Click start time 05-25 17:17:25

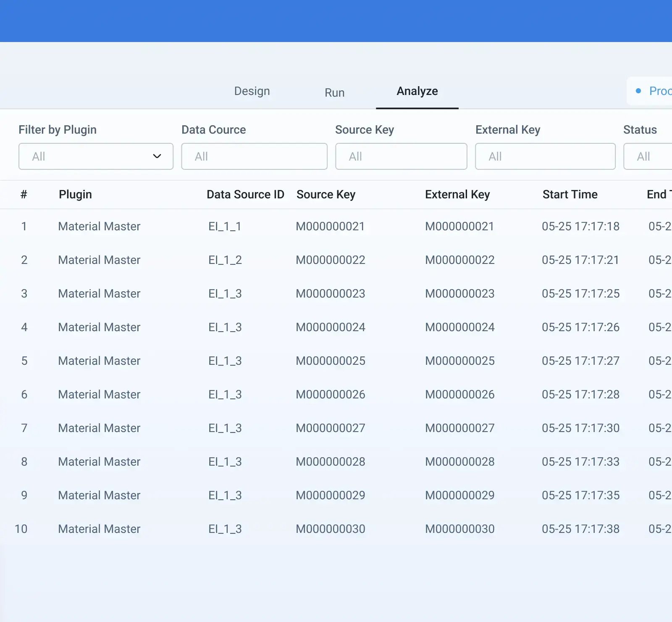click(x=580, y=293)
